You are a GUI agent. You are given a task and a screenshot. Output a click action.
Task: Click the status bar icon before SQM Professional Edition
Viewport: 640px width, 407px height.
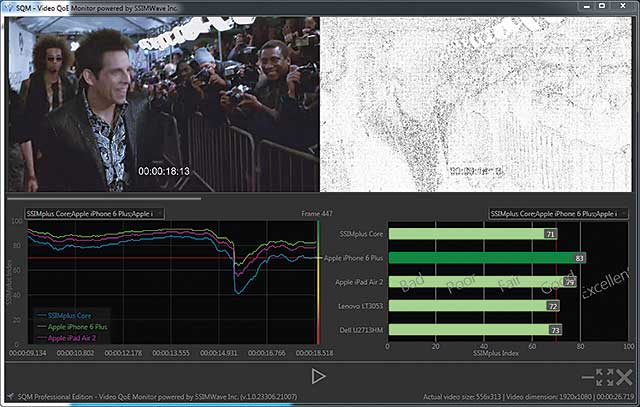[11, 396]
